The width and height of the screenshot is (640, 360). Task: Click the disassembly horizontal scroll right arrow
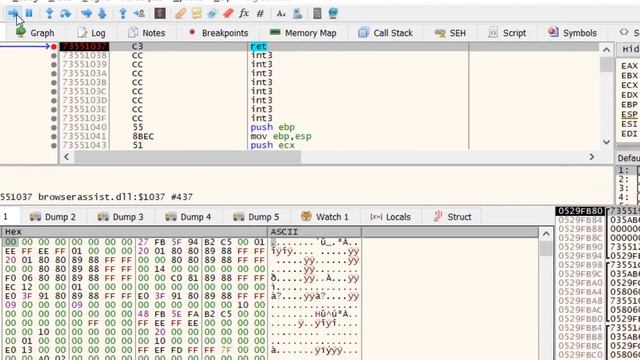click(x=592, y=157)
